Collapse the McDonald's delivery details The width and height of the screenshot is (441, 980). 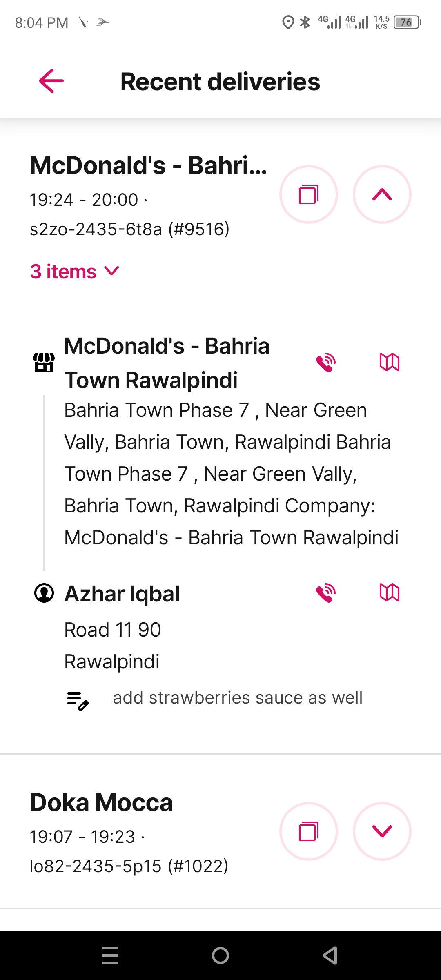click(x=382, y=194)
